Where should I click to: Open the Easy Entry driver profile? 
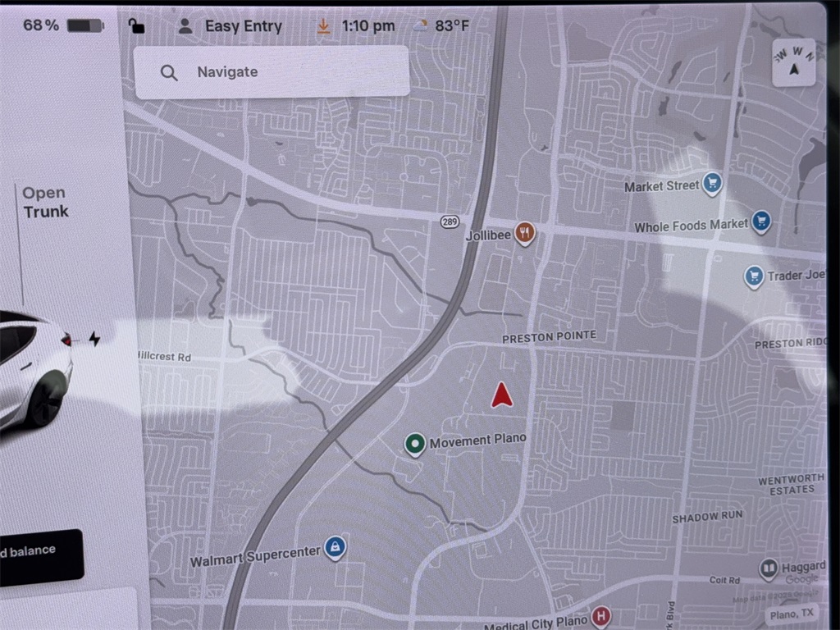click(x=231, y=26)
